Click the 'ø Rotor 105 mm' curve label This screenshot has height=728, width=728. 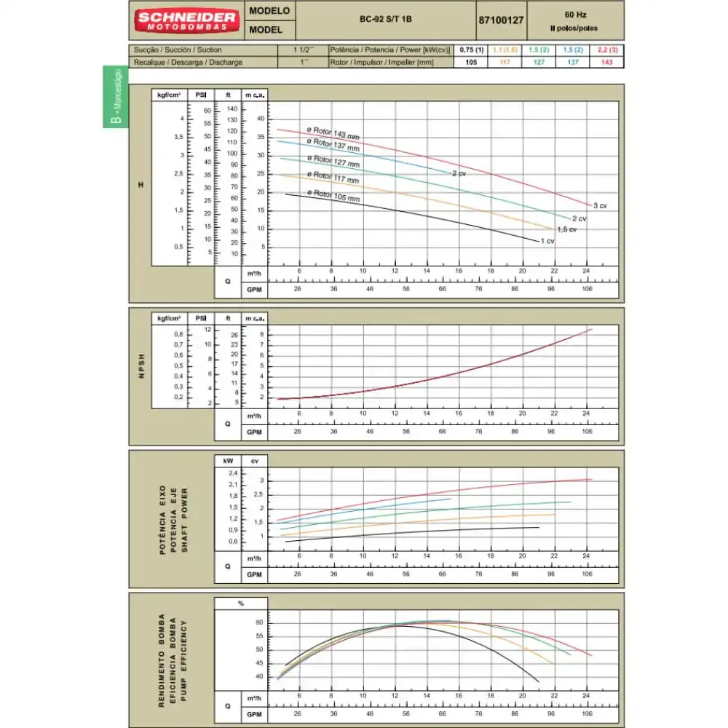point(333,195)
